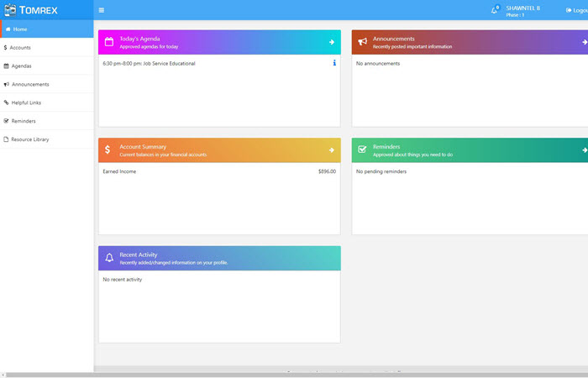Open Resource Library from the sidebar

pyautogui.click(x=47, y=139)
